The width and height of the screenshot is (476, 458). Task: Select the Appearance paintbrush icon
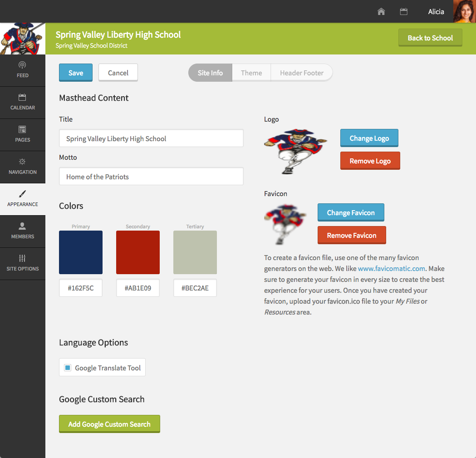pyautogui.click(x=23, y=194)
